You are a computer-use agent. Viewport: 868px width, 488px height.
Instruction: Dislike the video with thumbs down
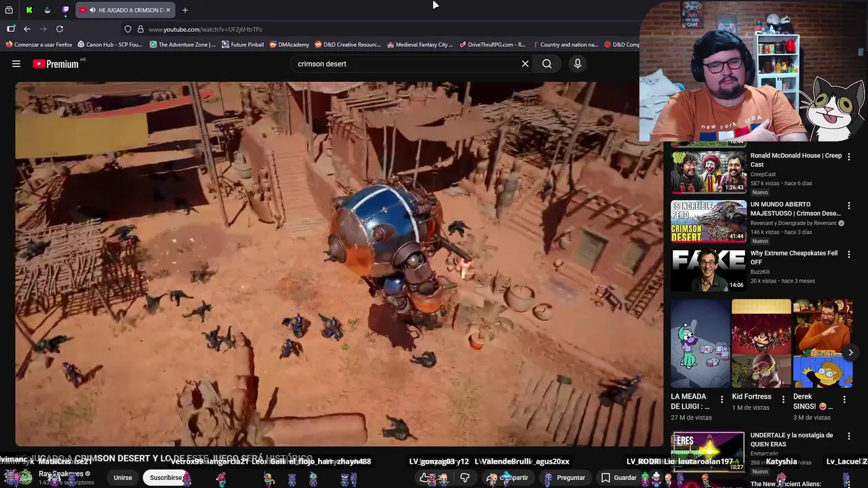point(465,477)
